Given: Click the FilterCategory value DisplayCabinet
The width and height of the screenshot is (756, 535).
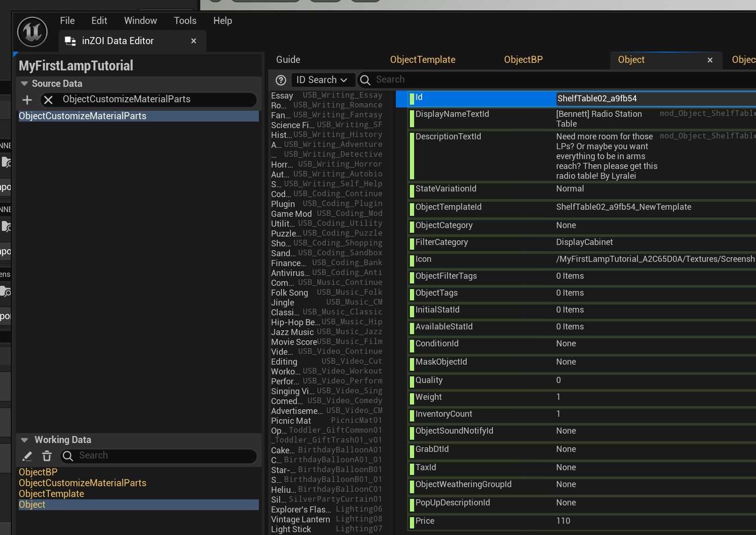Looking at the screenshot, I should pos(584,242).
